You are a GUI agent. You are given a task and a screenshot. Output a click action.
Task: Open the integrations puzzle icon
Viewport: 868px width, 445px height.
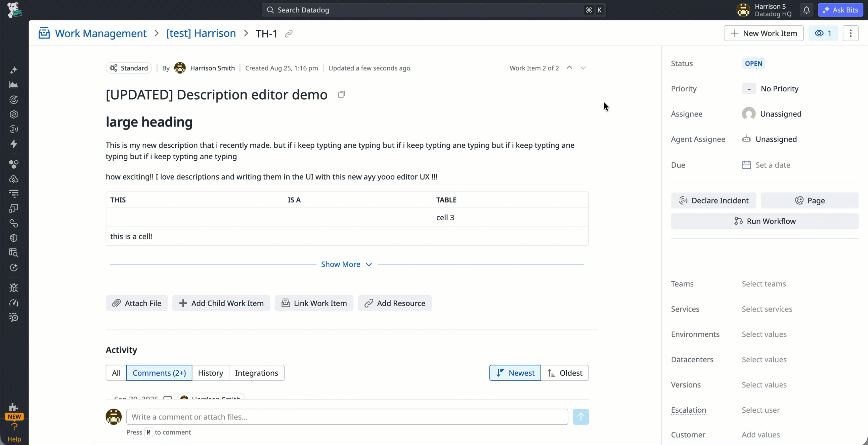(14, 407)
